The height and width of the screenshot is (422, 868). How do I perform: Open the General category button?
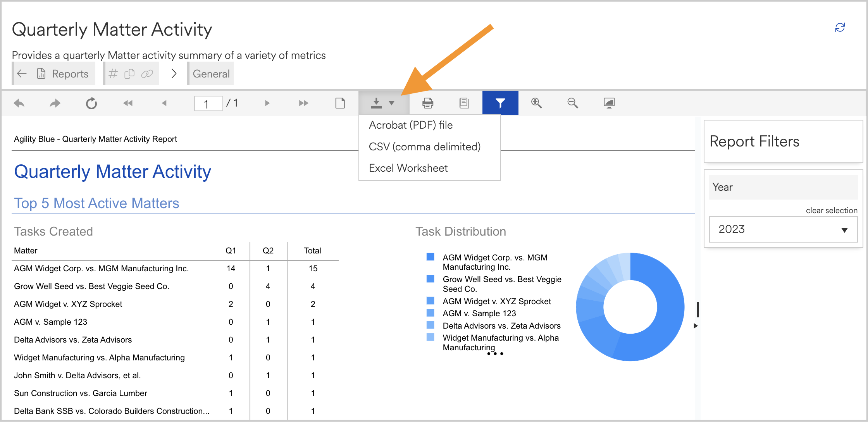[211, 74]
